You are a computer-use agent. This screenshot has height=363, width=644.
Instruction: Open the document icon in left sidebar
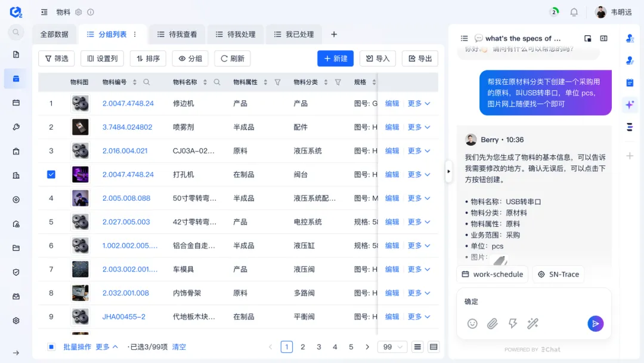pos(16,54)
